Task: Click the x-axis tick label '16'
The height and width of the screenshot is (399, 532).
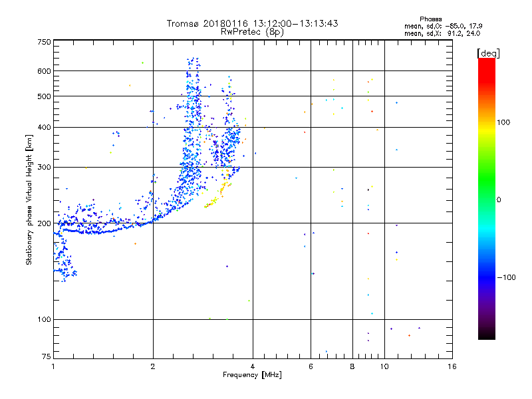Action: coord(452,366)
